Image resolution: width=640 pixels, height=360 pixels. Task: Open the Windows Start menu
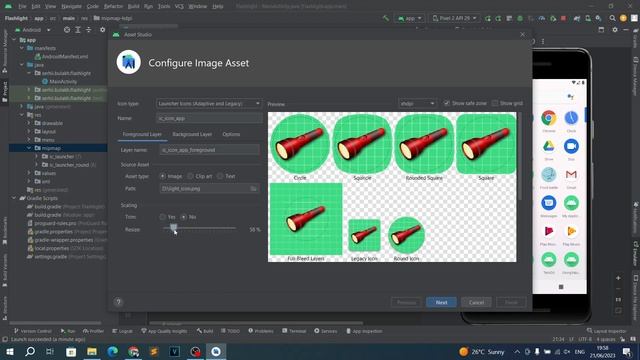pyautogui.click(x=9, y=351)
